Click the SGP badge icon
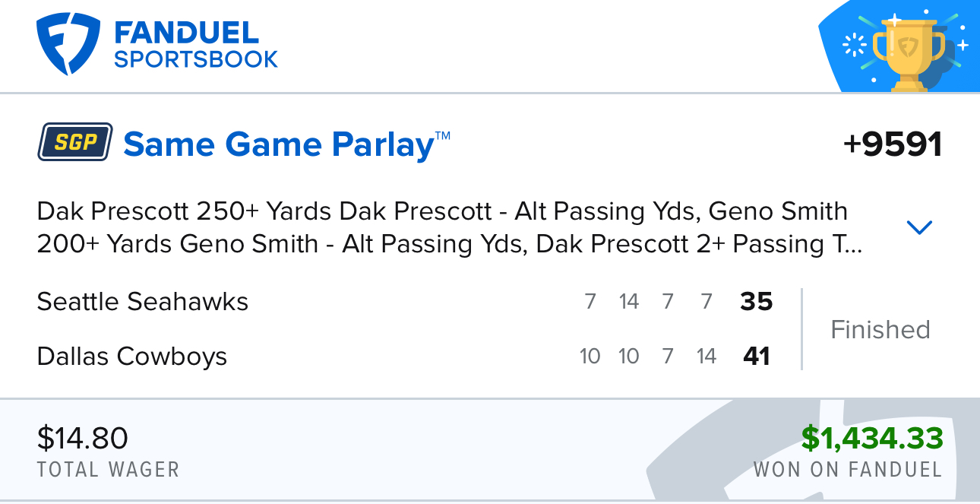Screen dimensions: 980x504 pos(75,142)
